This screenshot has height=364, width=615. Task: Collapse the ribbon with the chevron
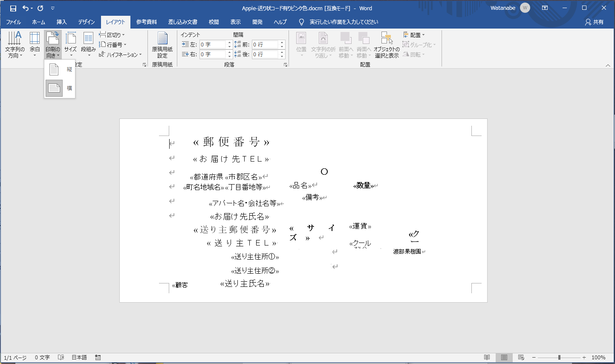point(608,65)
